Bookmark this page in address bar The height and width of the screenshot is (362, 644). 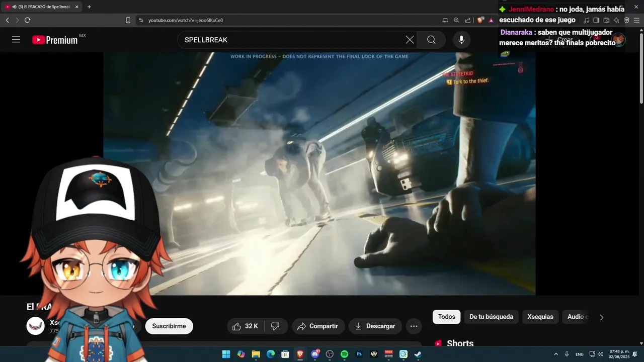128,20
